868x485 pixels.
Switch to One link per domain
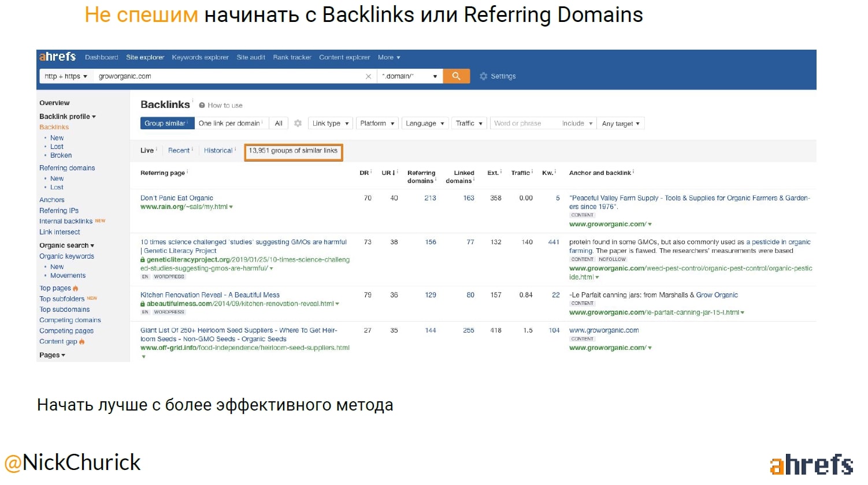click(229, 124)
